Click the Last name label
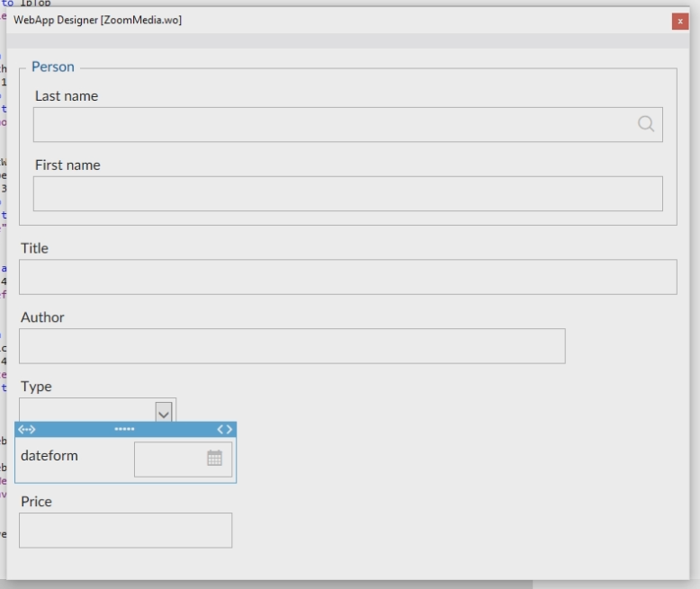The height and width of the screenshot is (589, 700). tap(67, 96)
